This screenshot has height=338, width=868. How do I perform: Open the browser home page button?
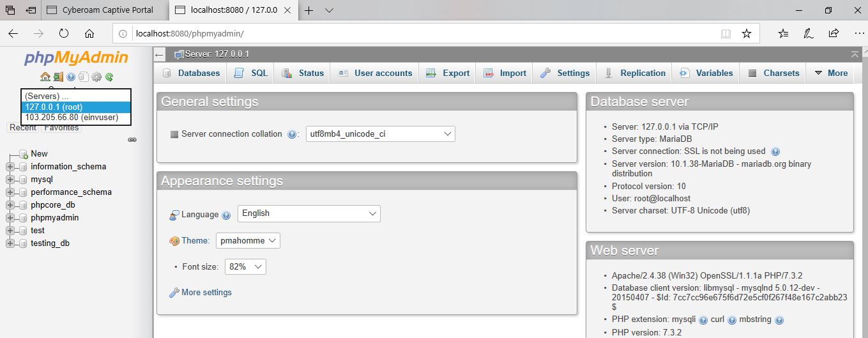click(x=89, y=33)
